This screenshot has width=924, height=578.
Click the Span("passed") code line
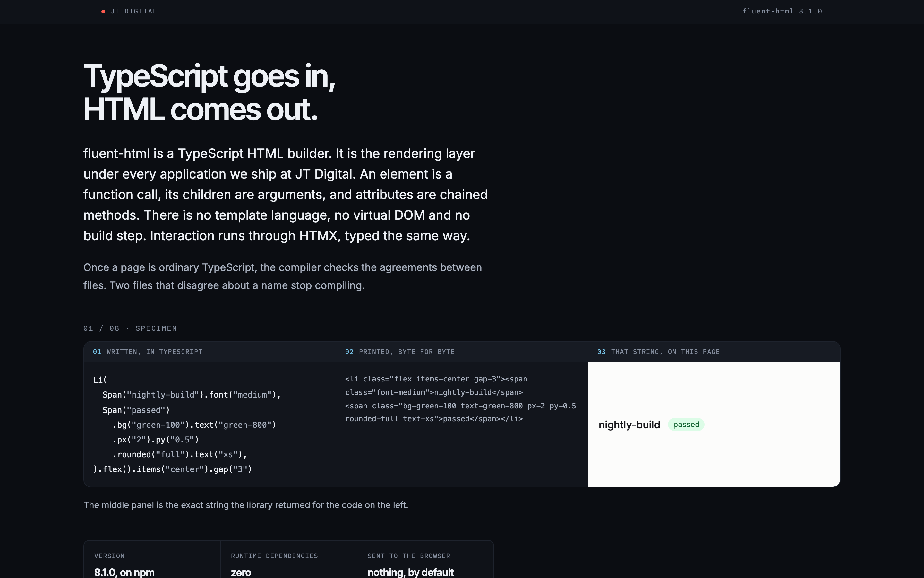pyautogui.click(x=136, y=410)
